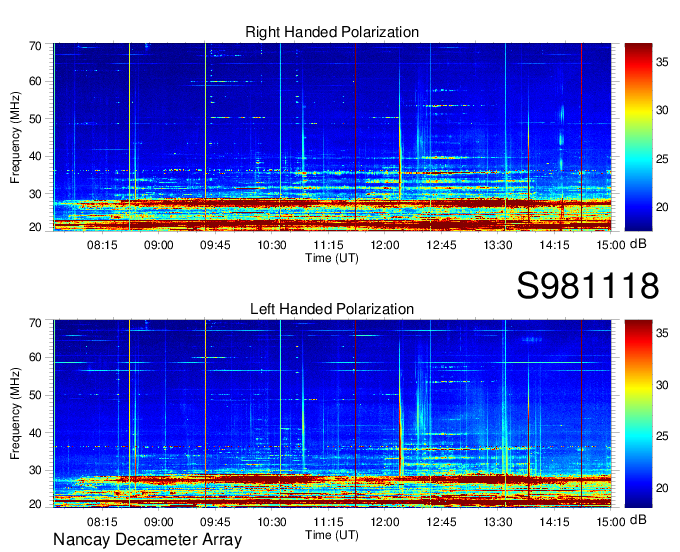Click the 12:00 tick of Right Handed plot
The image size is (680, 552).
(x=385, y=245)
